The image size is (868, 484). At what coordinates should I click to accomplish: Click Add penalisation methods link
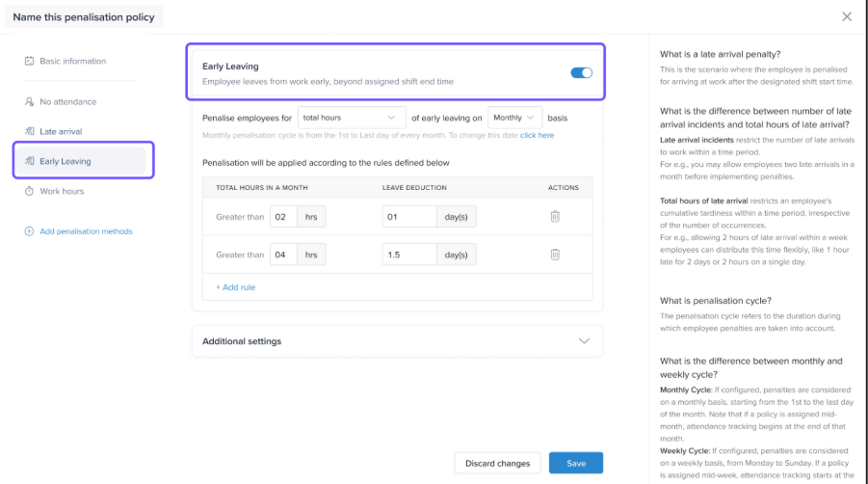tap(86, 231)
